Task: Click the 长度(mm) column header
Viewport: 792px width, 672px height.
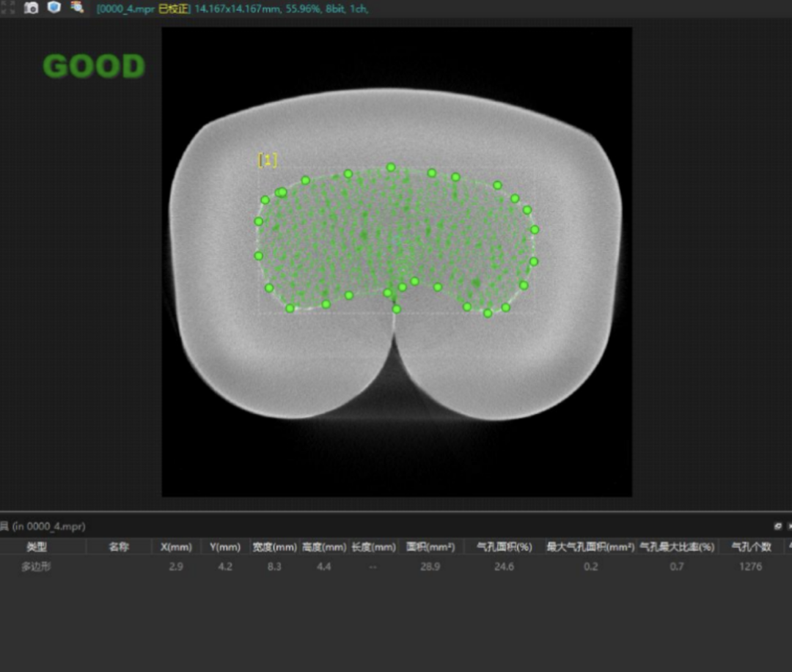Action: pos(373,547)
